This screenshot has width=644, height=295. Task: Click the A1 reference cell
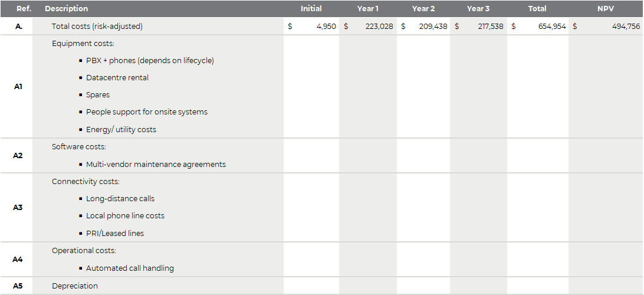[x=18, y=87]
